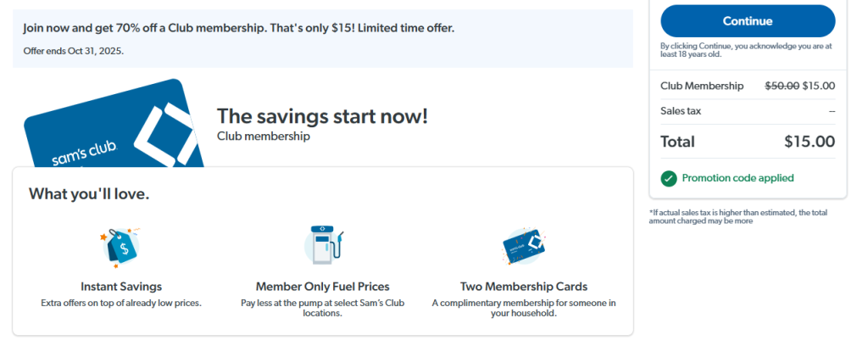
Task: Click the Sam's Club membership card image
Action: tap(114, 127)
